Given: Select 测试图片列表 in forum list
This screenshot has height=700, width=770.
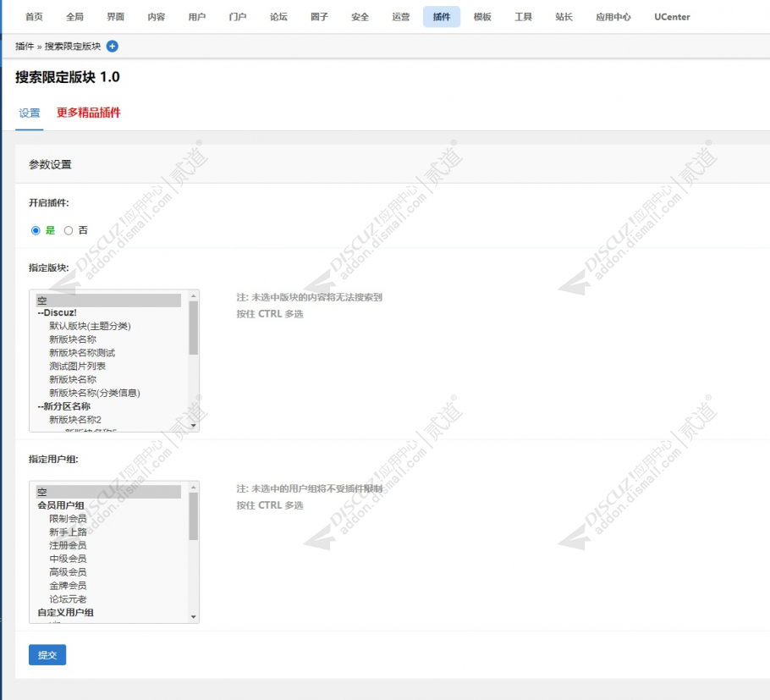Looking at the screenshot, I should click(108, 366).
